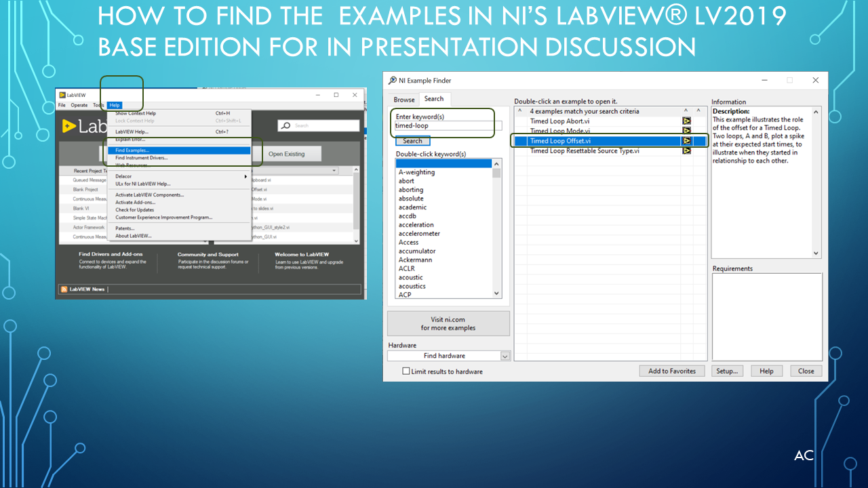Click VI icon beside Timed Loop Resettable Source Type.vi

[686, 150]
